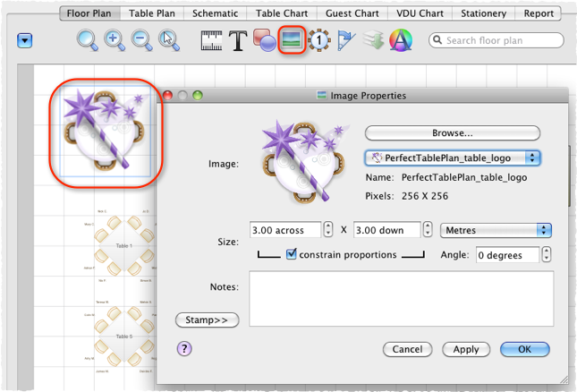577x392 pixels.
Task: Toggle the constrain proportions checkbox
Action: click(291, 255)
